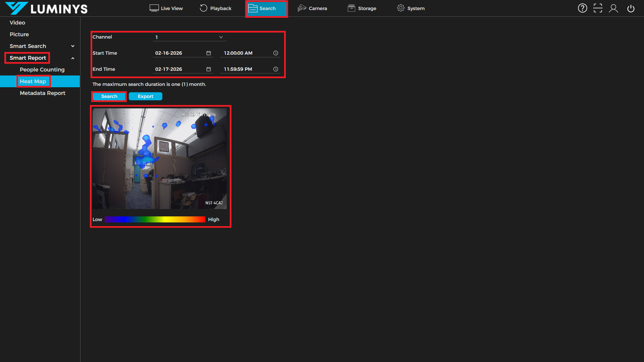
Task: Click the fullscreen scan frame icon
Action: pos(598,8)
